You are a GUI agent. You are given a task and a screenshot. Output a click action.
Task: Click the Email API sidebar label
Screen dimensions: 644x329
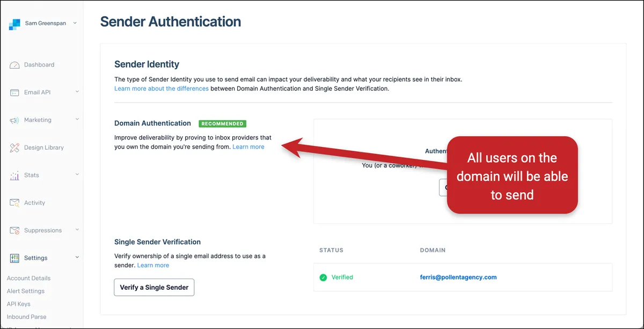tap(38, 92)
